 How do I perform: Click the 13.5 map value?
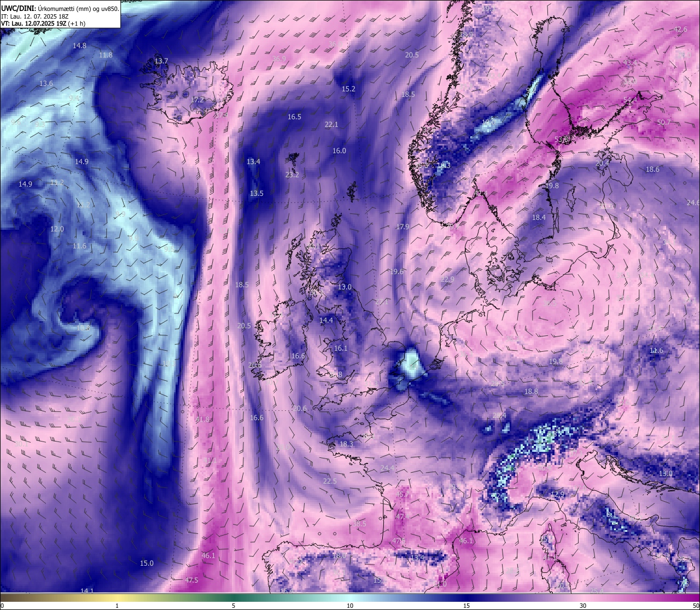click(x=256, y=194)
